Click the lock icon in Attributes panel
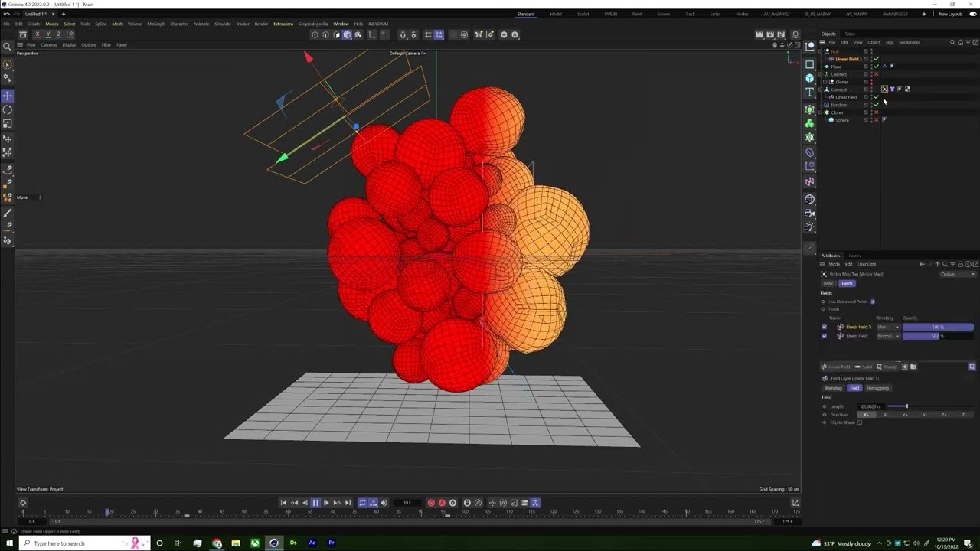The height and width of the screenshot is (551, 980). 960,264
